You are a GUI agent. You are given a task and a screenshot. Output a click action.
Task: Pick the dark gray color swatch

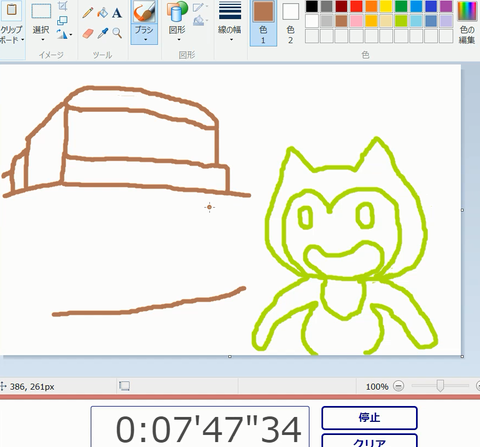(327, 6)
